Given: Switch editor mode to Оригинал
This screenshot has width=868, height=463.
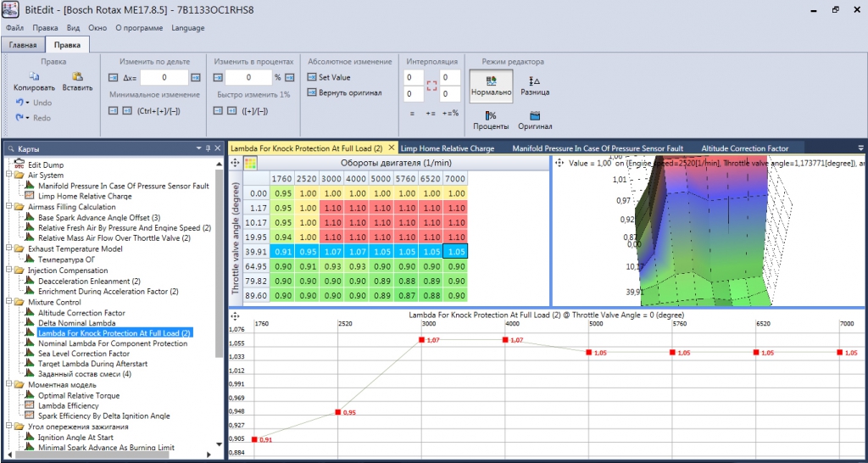Looking at the screenshot, I should point(535,120).
